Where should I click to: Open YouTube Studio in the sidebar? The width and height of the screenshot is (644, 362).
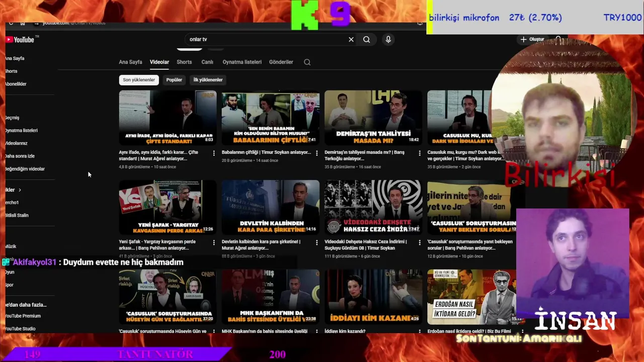20,329
